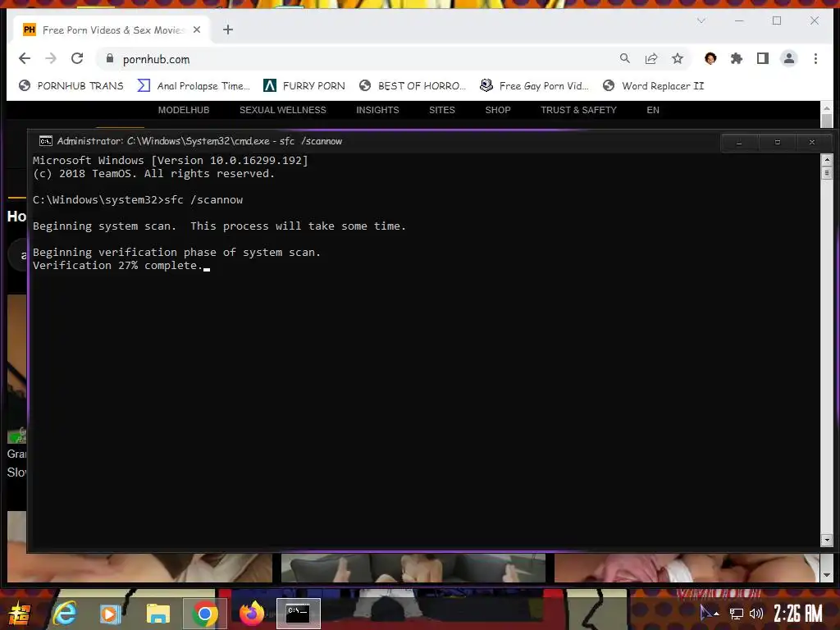Select SEXUAL WELLNESS in the site navigation
The image size is (840, 630).
[283, 110]
